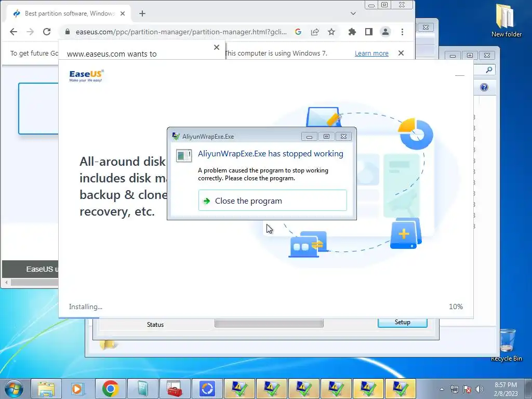Click the Setup button in background window

(403, 323)
